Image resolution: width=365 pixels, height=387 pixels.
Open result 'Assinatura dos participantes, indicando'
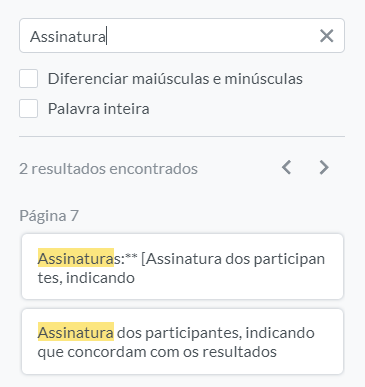pyautogui.click(x=182, y=341)
